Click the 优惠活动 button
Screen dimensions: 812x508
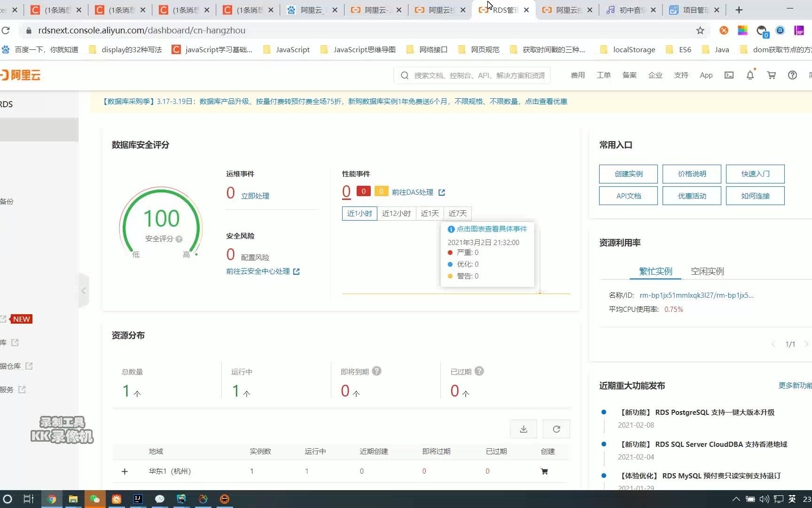point(692,196)
